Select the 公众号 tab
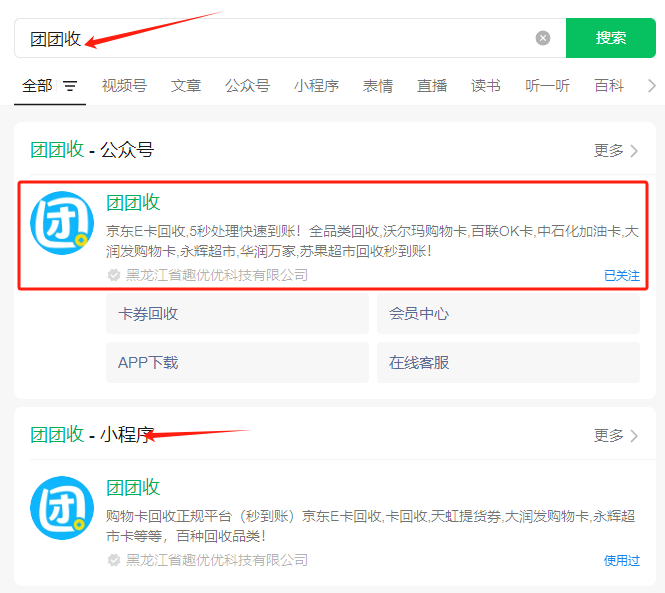665x593 pixels. point(247,86)
